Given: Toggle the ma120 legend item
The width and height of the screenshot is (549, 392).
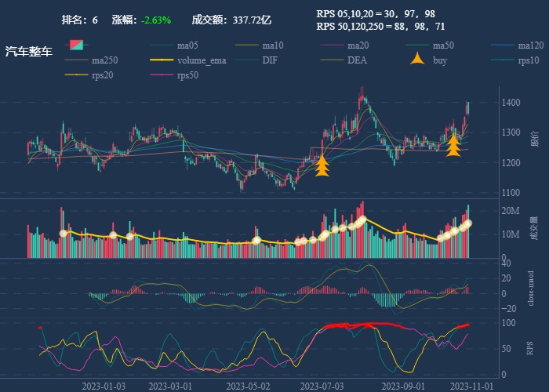Looking at the screenshot, I should [503, 45].
